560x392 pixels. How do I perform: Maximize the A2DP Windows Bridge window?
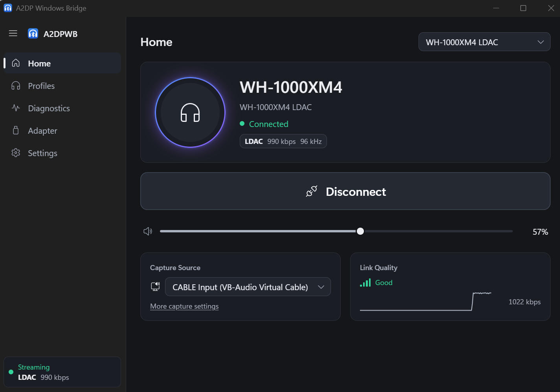(523, 8)
